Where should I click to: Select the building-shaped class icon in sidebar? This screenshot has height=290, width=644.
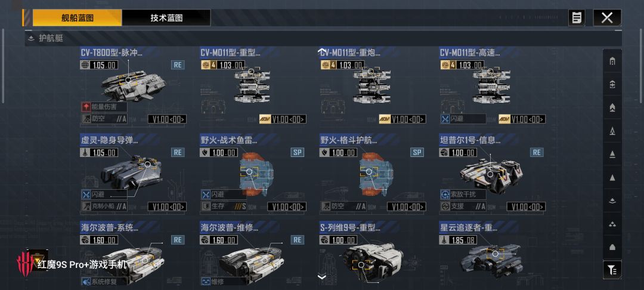point(612,61)
